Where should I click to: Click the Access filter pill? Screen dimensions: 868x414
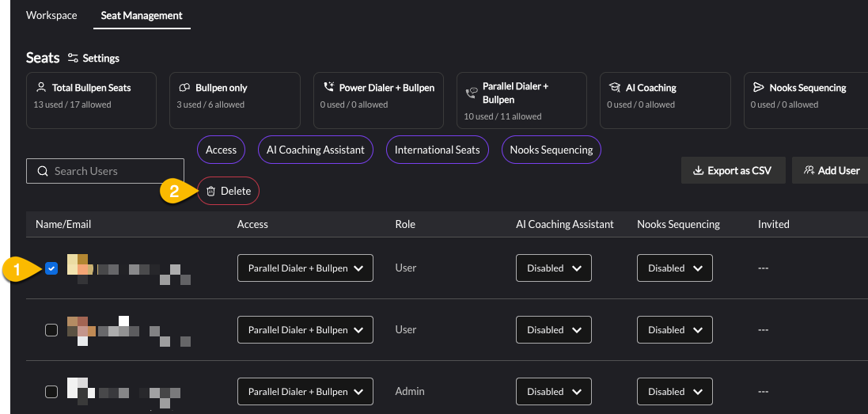click(221, 150)
